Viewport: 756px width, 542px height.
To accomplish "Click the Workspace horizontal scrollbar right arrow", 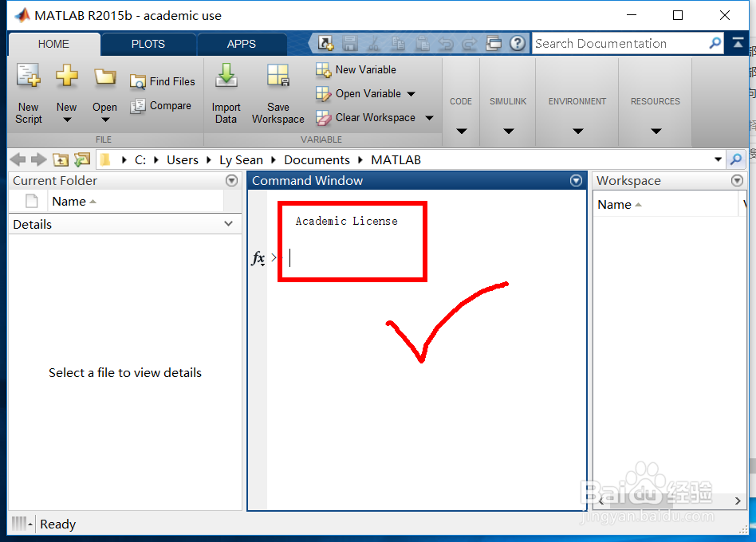I will [x=738, y=501].
